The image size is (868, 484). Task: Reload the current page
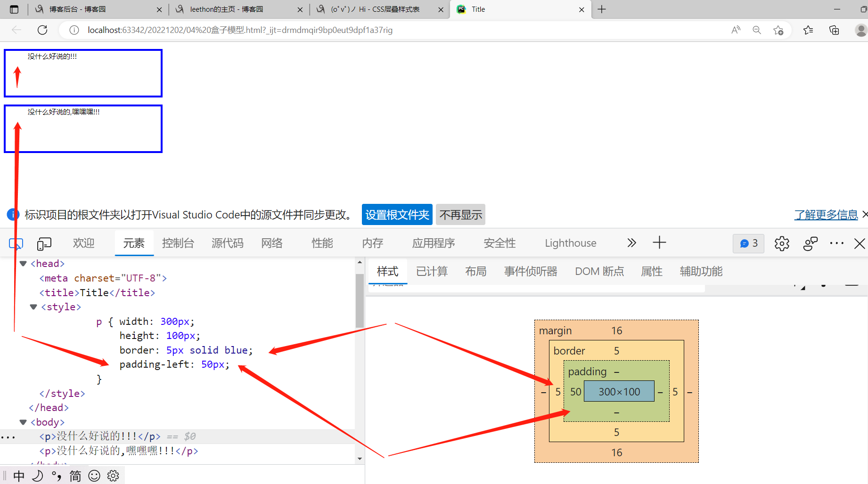point(42,30)
